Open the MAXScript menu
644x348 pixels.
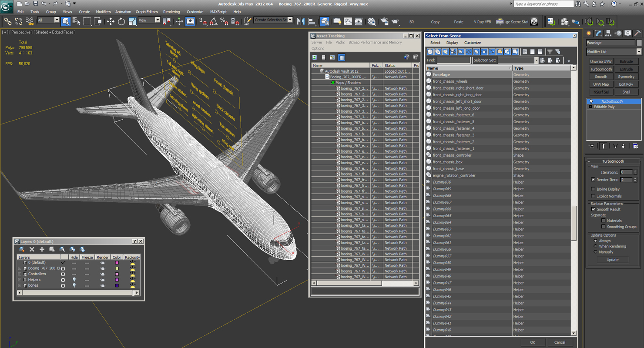(x=218, y=12)
